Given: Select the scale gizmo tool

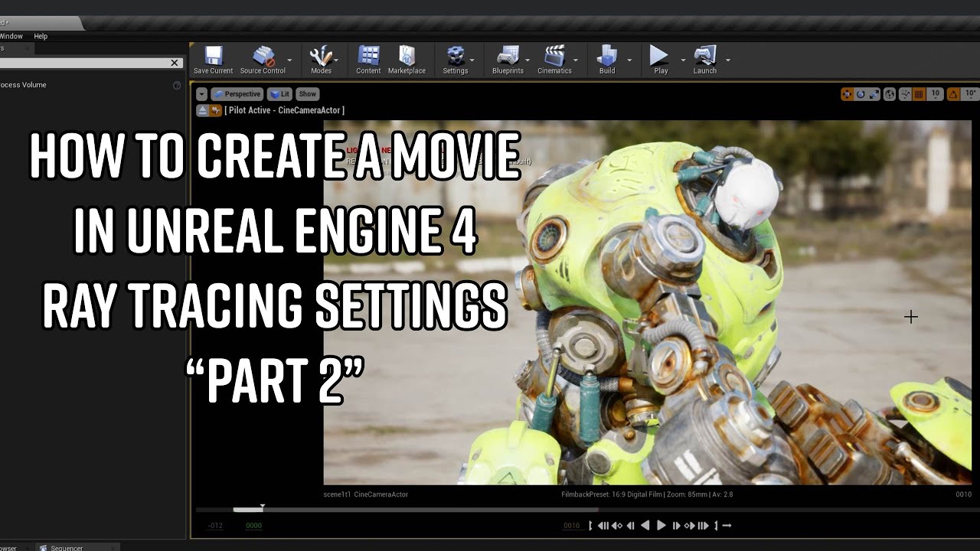Looking at the screenshot, I should point(874,94).
